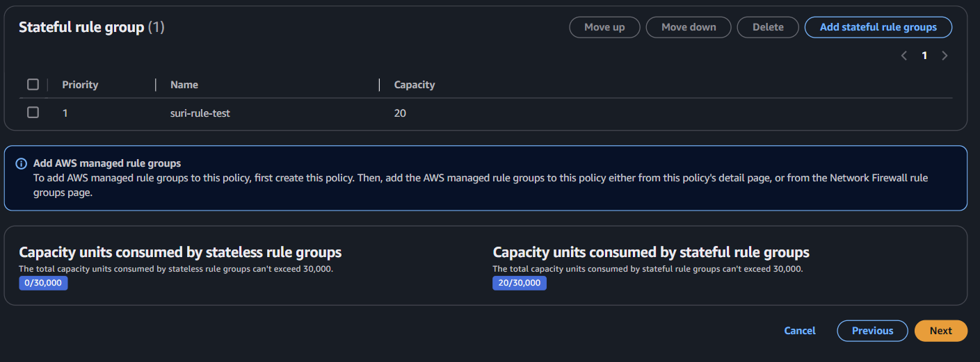Click the 20/30,000 stateful capacity badge
The height and width of the screenshot is (362, 980).
520,283
